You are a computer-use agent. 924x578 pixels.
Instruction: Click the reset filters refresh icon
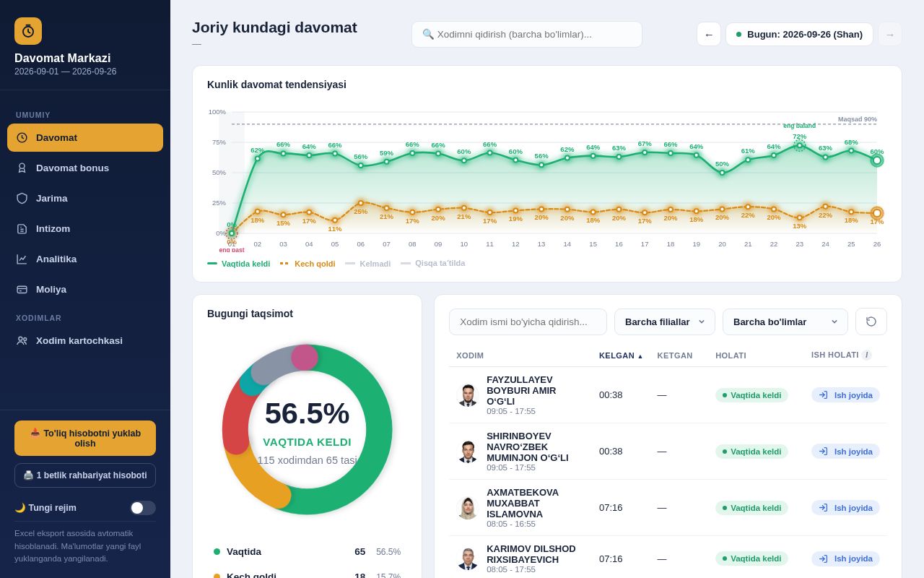click(871, 322)
